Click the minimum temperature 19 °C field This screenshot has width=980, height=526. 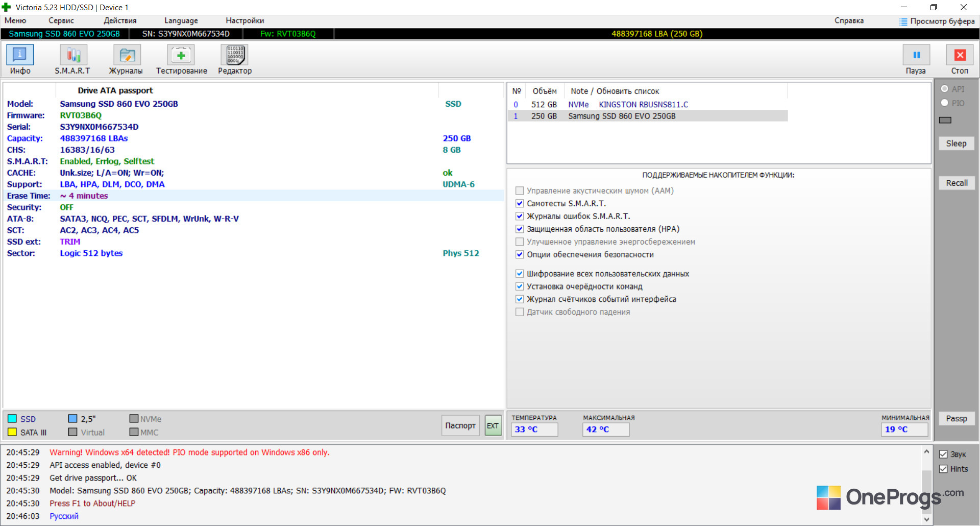tap(904, 429)
